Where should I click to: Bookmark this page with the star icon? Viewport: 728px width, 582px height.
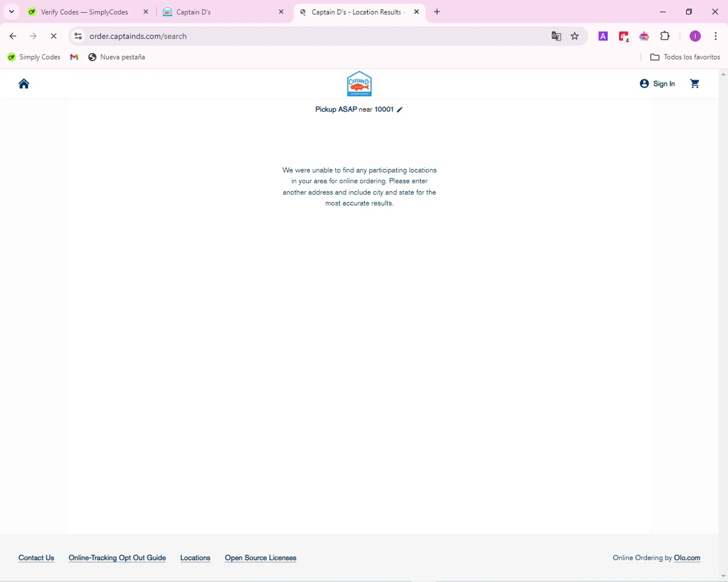[x=575, y=36]
